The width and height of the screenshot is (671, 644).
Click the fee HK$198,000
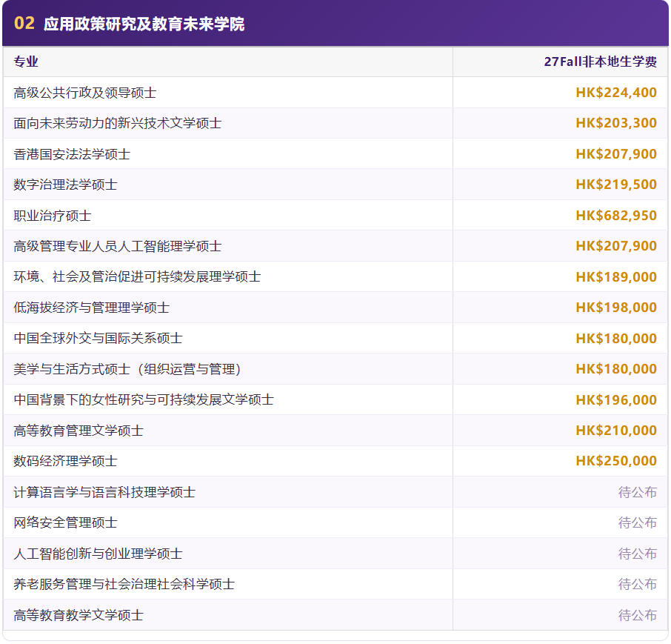click(x=616, y=308)
